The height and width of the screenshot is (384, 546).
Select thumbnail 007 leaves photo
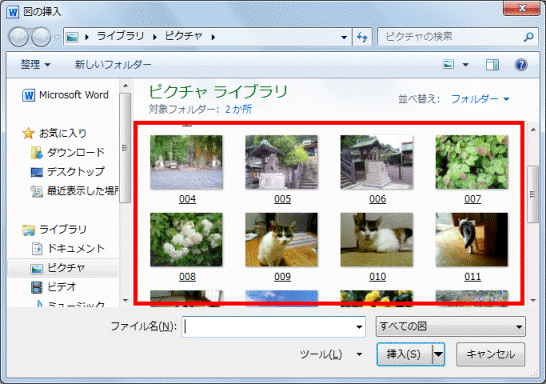pos(472,162)
